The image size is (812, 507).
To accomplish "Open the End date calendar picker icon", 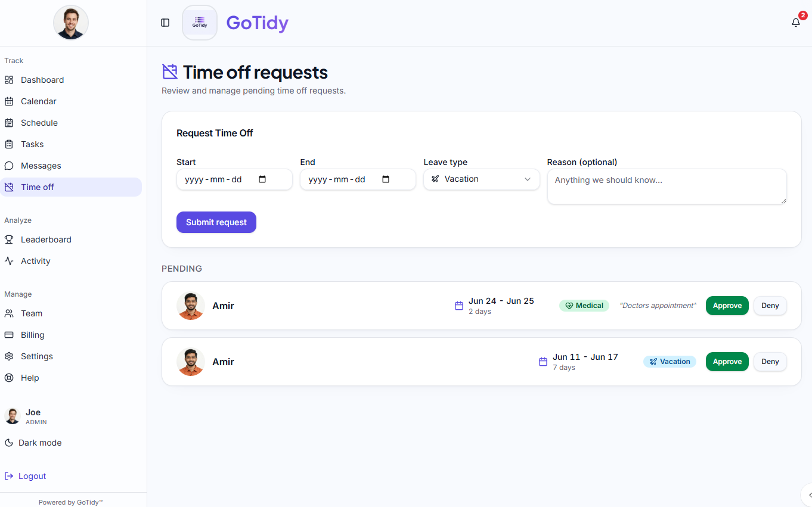I will pos(386,179).
